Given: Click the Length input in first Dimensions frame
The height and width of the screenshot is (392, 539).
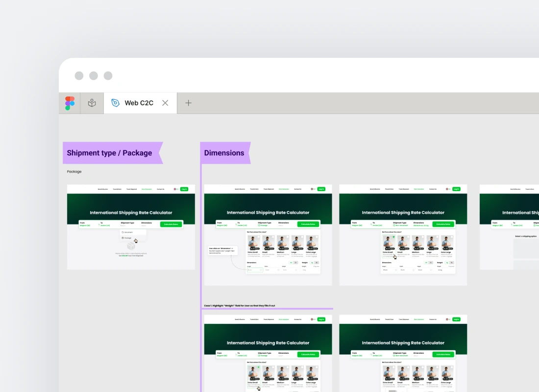Looking at the screenshot, I should [254, 269].
